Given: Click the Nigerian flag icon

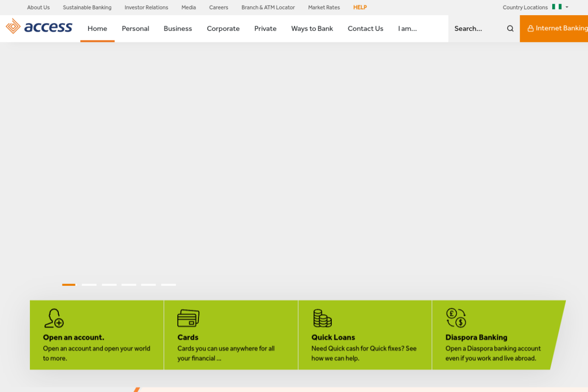Looking at the screenshot, I should tap(557, 7).
